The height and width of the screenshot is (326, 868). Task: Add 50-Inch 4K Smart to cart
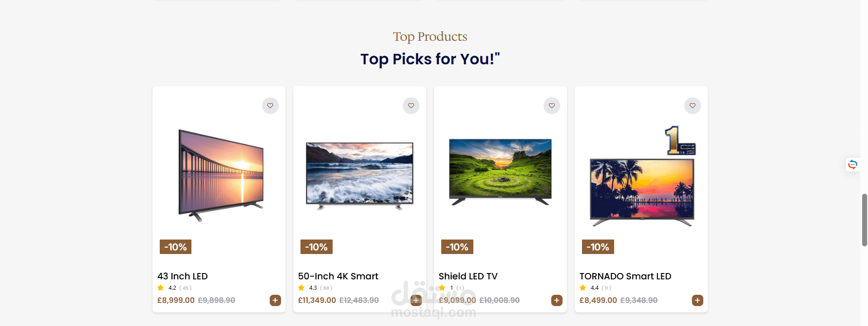point(416,300)
